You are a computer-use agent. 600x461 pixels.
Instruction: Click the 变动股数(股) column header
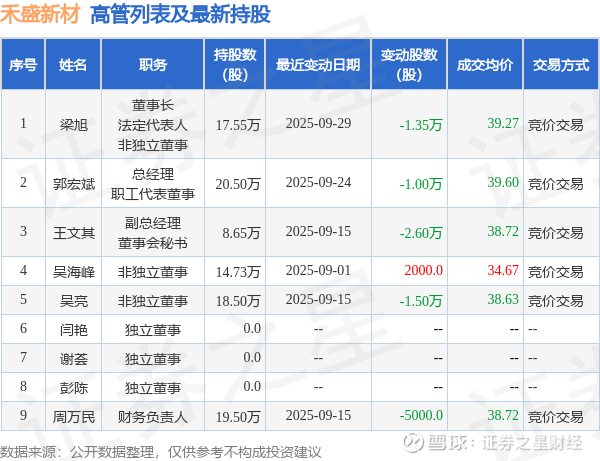(x=409, y=64)
